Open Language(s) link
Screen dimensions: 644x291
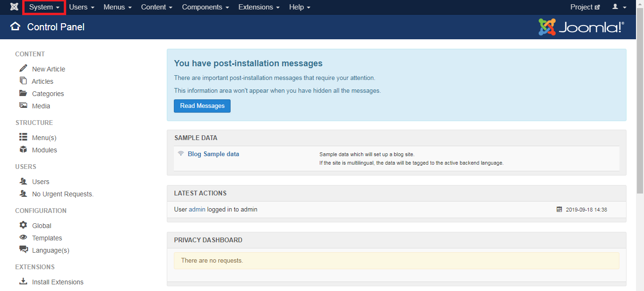tap(51, 250)
